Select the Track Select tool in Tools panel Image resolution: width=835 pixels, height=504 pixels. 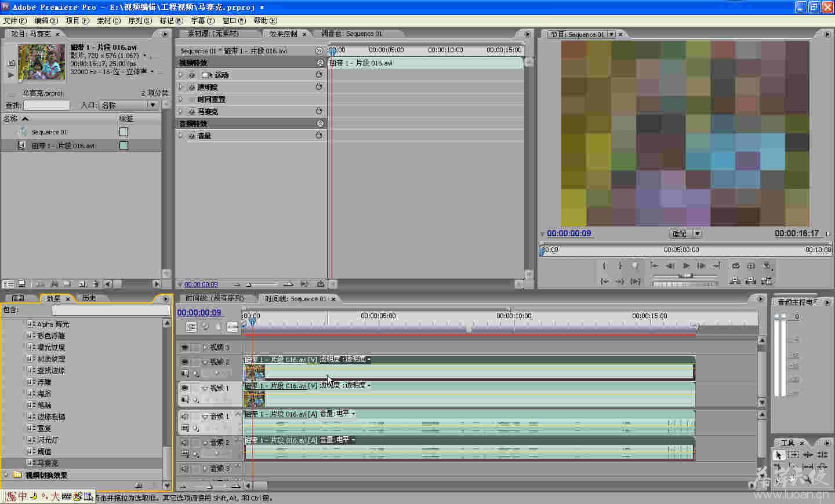click(x=793, y=455)
